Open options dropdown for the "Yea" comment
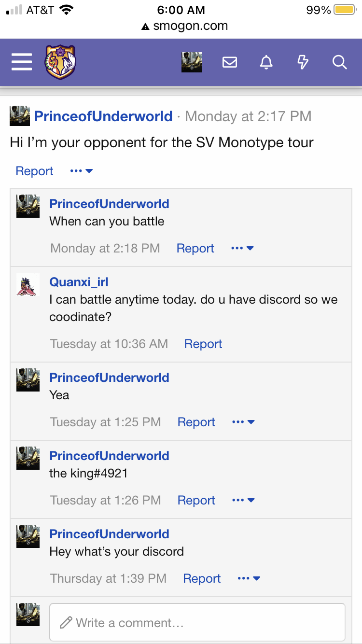 tap(243, 422)
